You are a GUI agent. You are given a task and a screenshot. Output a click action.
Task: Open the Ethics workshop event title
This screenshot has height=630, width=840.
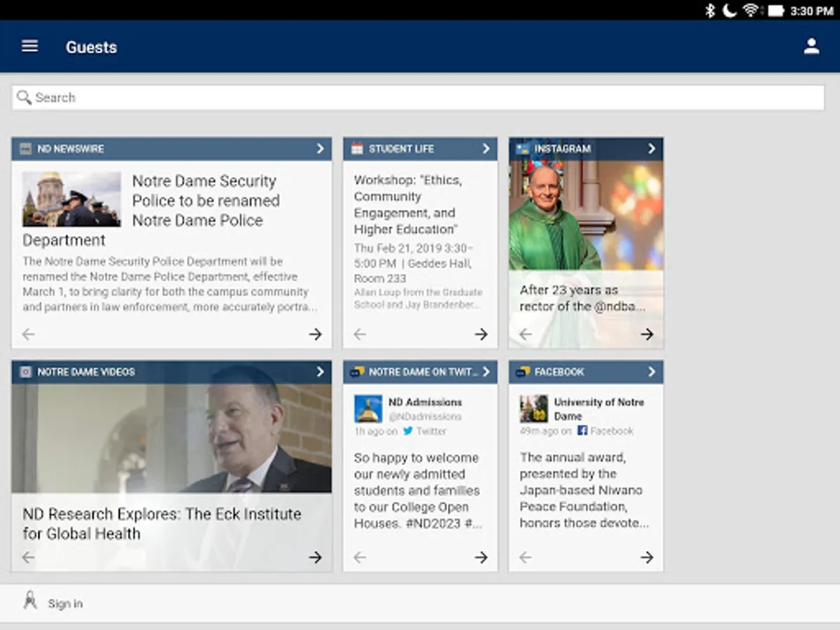click(x=407, y=204)
